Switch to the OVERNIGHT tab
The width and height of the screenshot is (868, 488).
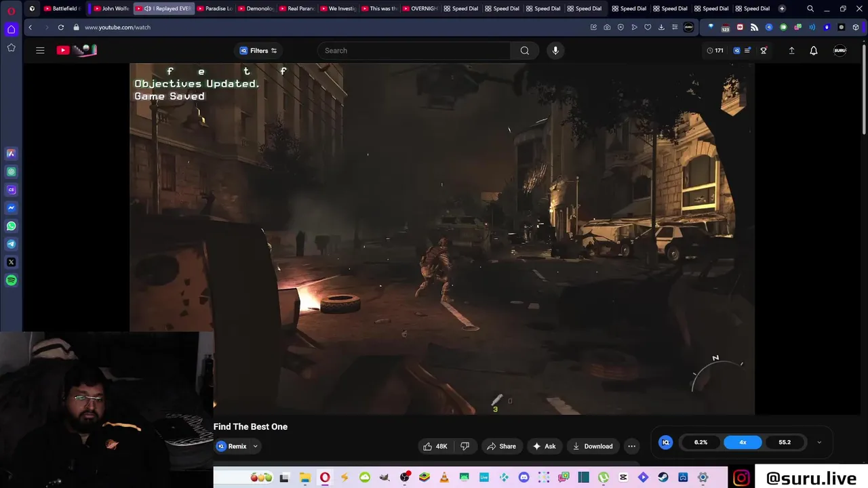pyautogui.click(x=420, y=8)
